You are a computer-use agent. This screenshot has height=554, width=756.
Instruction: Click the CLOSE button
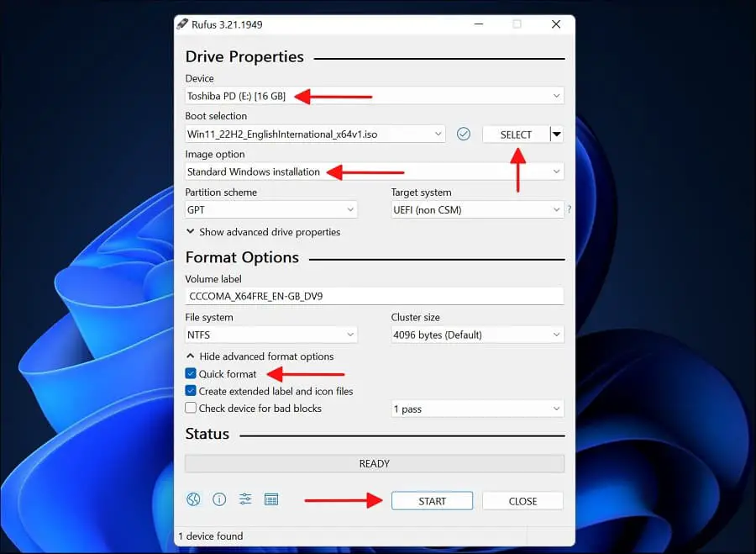(522, 501)
